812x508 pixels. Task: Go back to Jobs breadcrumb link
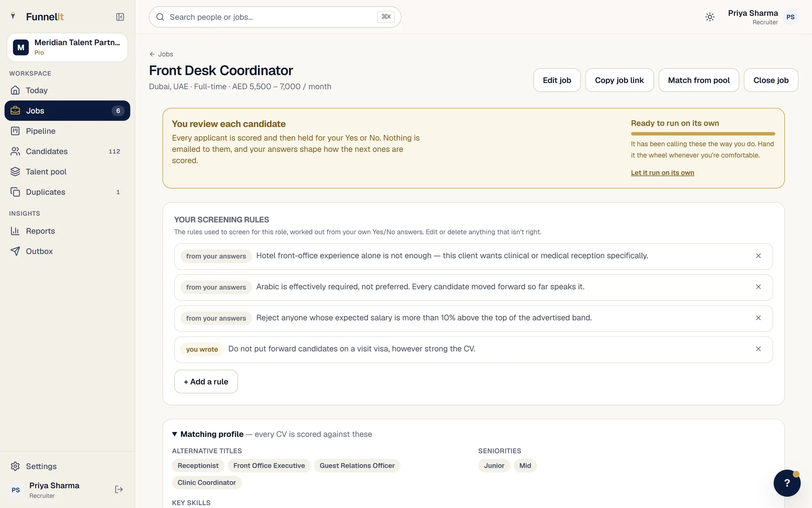(x=161, y=54)
